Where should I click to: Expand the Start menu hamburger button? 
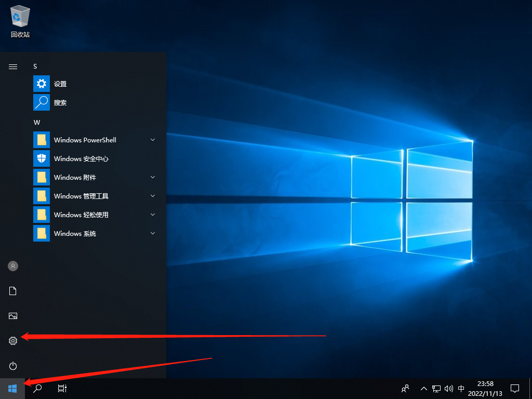coord(13,66)
